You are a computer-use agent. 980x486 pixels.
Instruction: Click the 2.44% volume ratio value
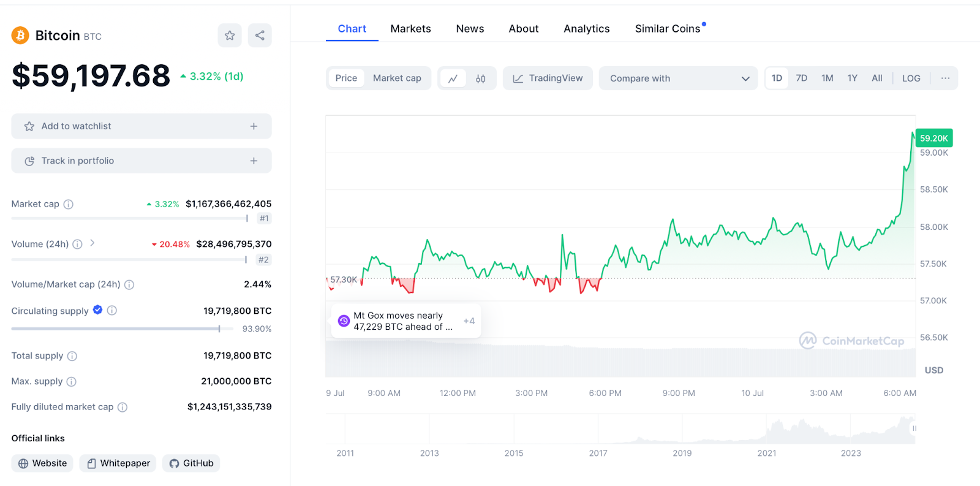[258, 284]
